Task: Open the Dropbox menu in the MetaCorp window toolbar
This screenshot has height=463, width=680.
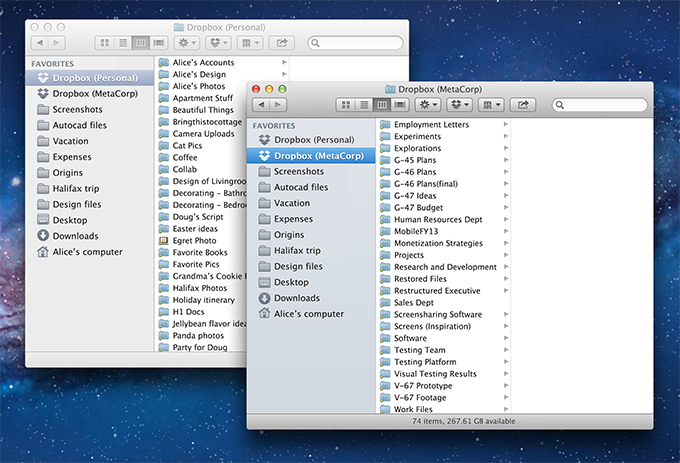Action: pos(459,105)
